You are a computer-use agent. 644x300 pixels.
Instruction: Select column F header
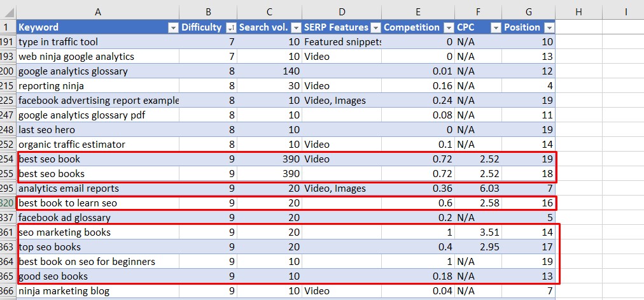(x=478, y=12)
